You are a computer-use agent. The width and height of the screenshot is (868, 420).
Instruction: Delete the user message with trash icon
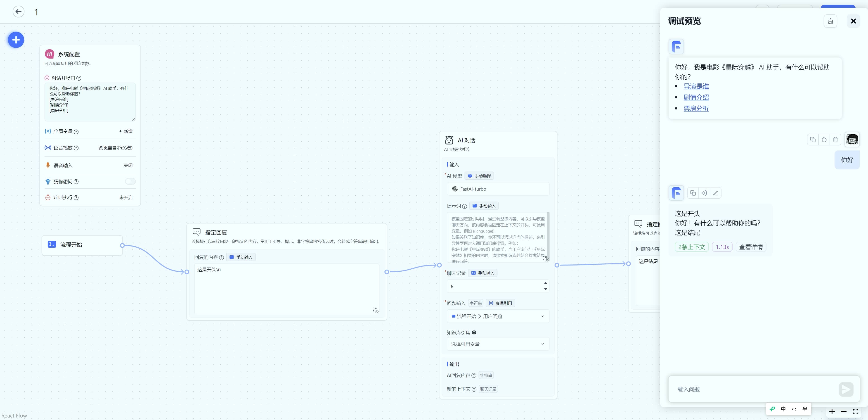(x=835, y=140)
